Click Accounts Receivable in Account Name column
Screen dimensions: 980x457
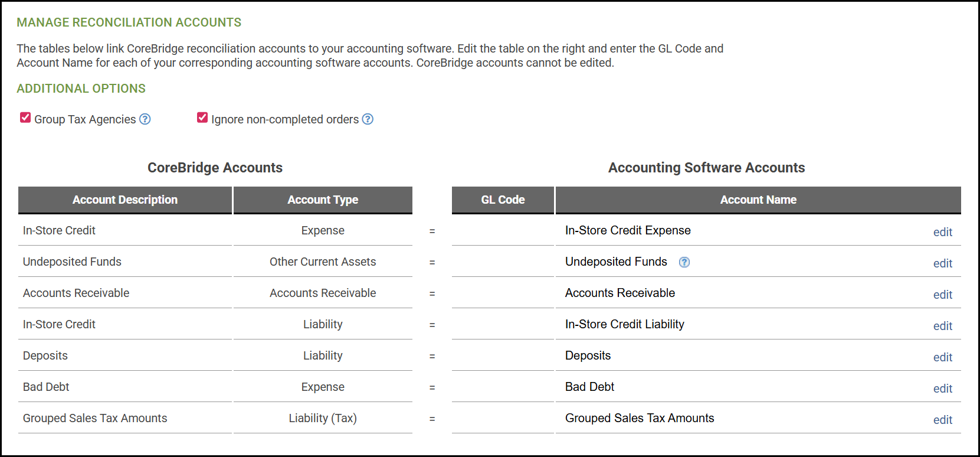tap(620, 293)
